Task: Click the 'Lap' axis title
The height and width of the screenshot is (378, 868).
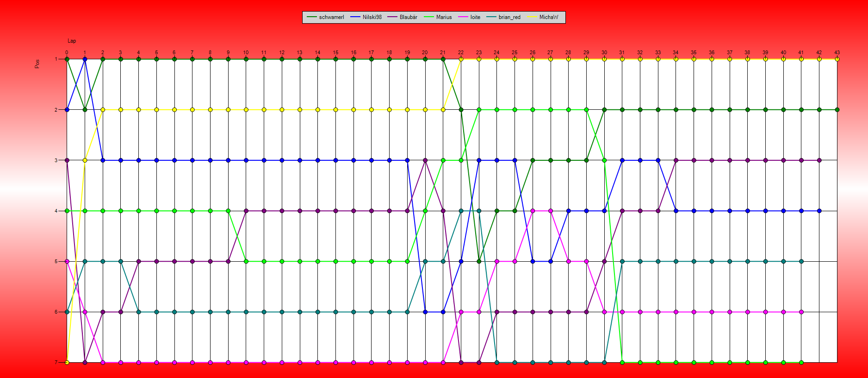Action: coord(72,41)
